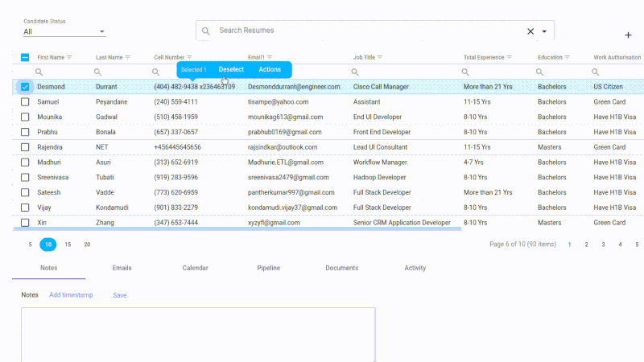Image resolution: width=644 pixels, height=362 pixels.
Task: Open the Pipeline tab
Action: pyautogui.click(x=268, y=268)
